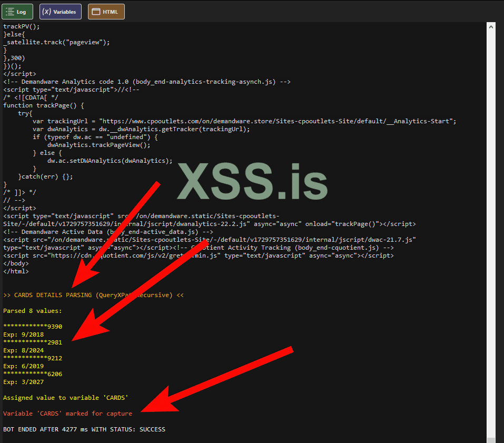Click the scrollbar up arrow

(491, 27)
